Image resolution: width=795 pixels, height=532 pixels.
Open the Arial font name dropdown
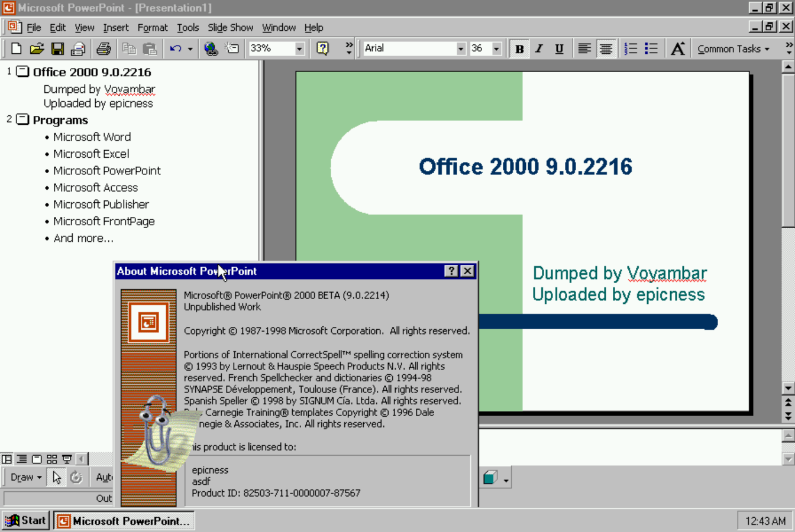pos(461,48)
